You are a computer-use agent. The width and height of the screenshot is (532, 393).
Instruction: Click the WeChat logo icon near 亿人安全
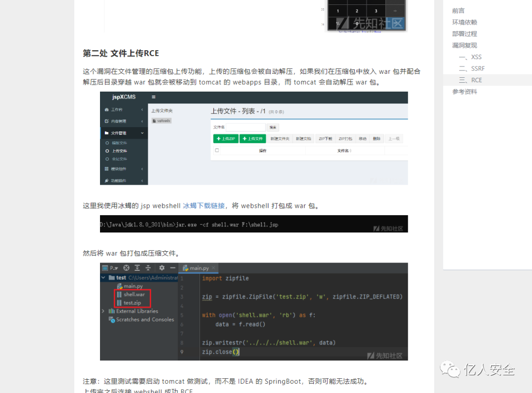click(x=450, y=369)
